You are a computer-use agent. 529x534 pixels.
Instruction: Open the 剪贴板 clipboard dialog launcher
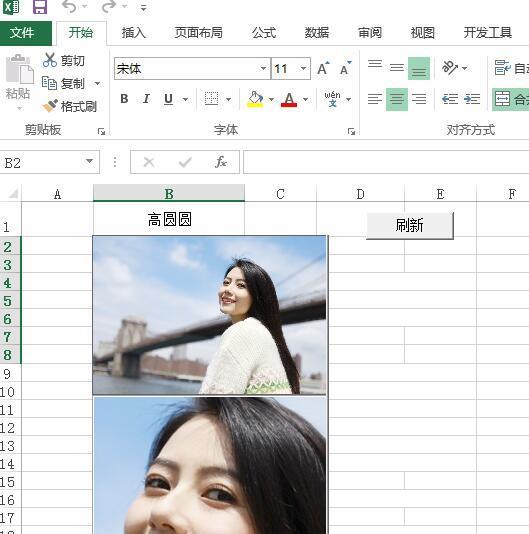coord(101,131)
